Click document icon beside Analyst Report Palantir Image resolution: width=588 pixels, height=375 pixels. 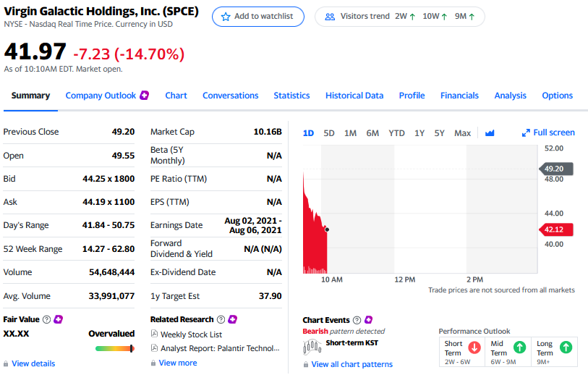(x=154, y=348)
